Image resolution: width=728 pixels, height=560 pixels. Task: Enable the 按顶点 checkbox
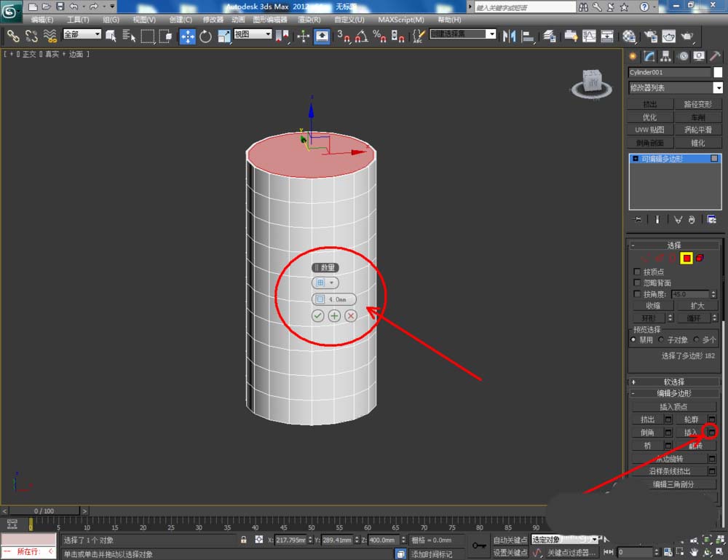638,272
